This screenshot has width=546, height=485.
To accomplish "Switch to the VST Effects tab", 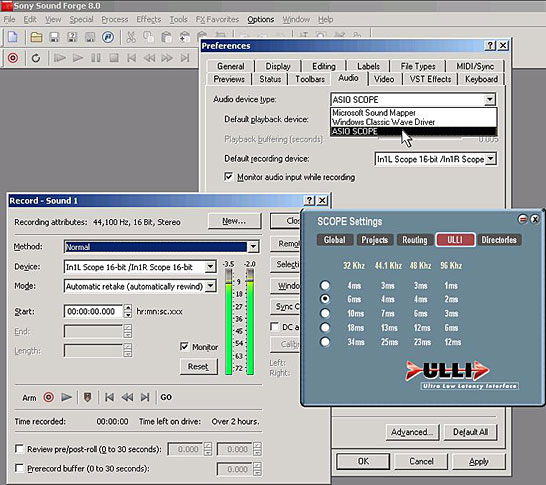I will [430, 79].
